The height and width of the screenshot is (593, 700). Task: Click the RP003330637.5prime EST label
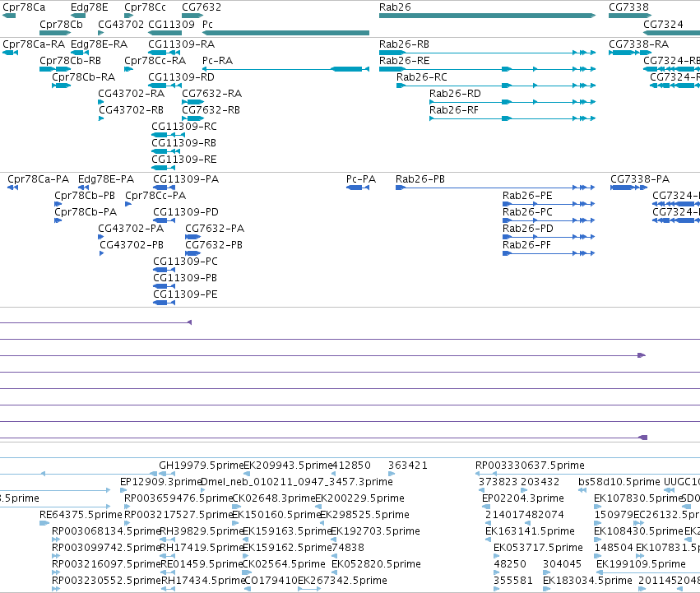coord(530,466)
